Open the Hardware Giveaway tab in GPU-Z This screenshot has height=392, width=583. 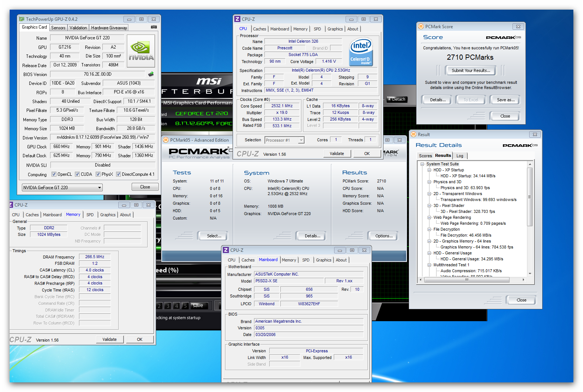109,28
